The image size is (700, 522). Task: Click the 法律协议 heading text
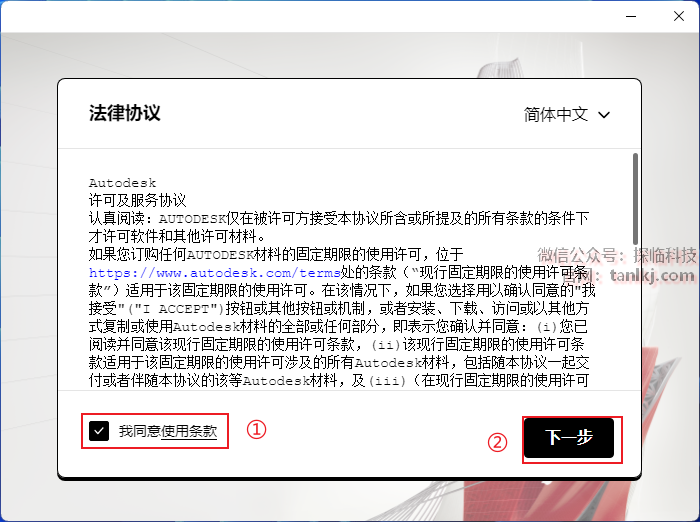coord(125,113)
